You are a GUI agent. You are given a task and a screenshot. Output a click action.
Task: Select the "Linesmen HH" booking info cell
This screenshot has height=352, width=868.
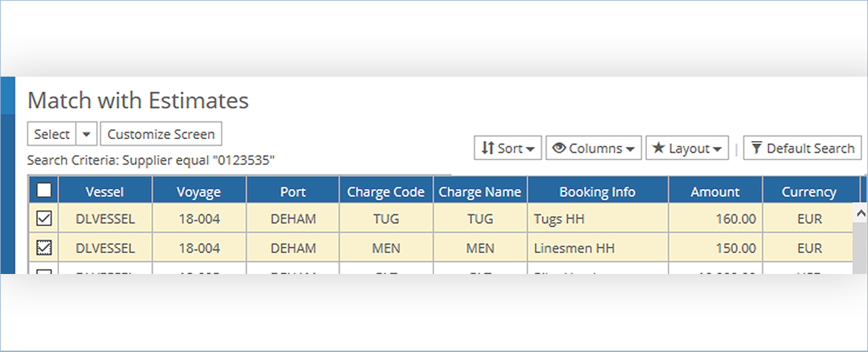597,248
